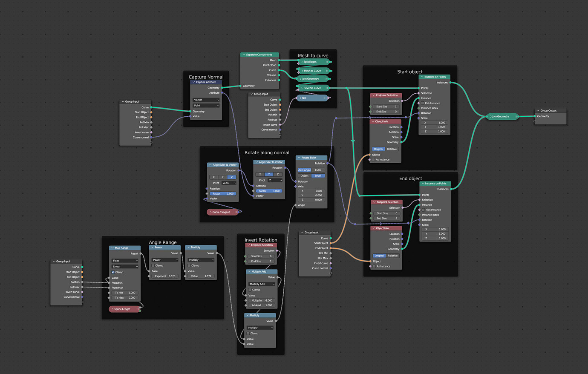The width and height of the screenshot is (588, 374).
Task: Collapse the Rotate Euler node
Action: point(299,158)
